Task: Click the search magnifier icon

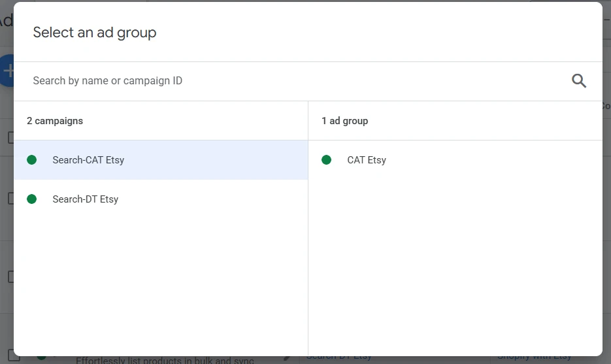Action: (x=579, y=80)
